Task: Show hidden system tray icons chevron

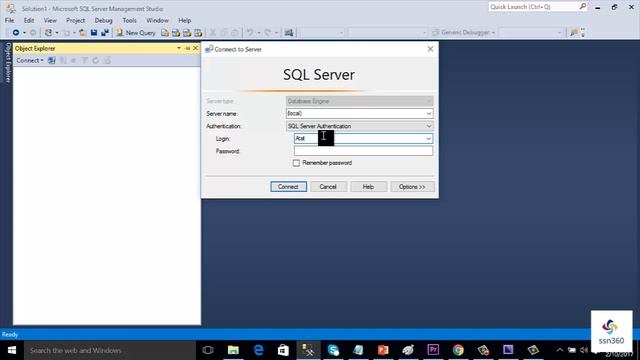Action: 560,350
